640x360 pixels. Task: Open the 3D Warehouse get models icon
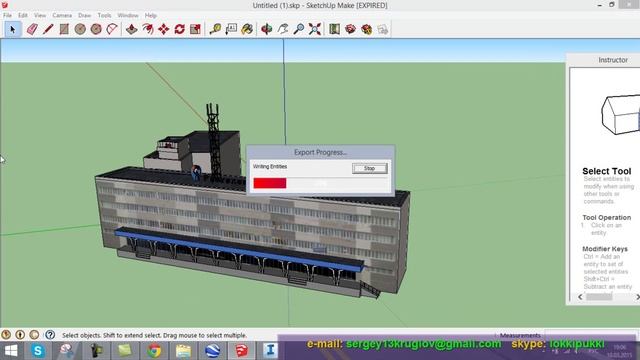(x=350, y=29)
